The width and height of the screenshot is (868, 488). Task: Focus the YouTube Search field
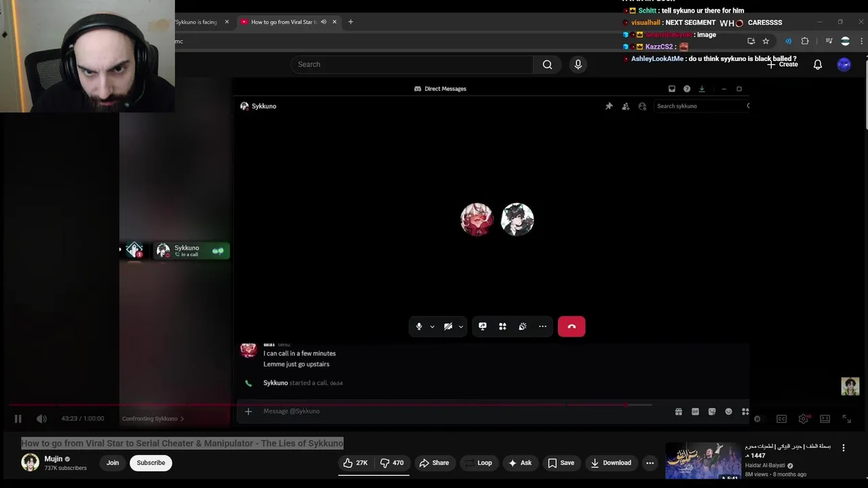point(412,64)
